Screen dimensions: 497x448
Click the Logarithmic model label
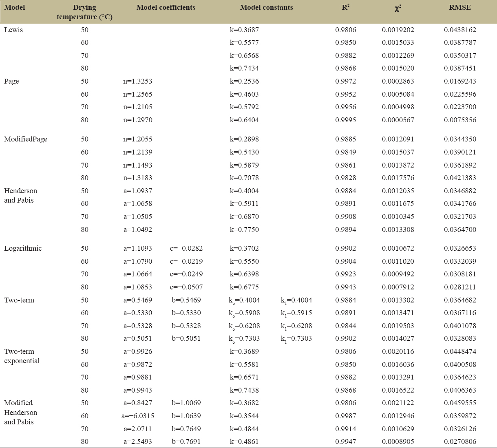(23, 248)
